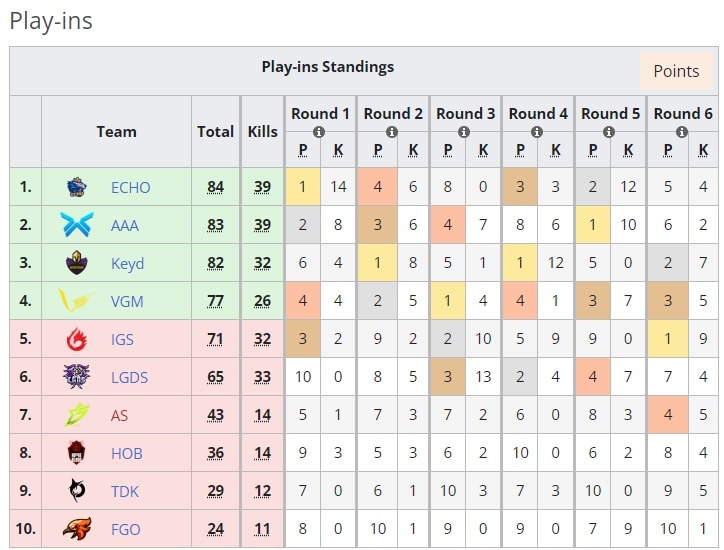Image resolution: width=724 pixels, height=550 pixels.
Task: Click the LGDS team logo icon
Action: click(x=77, y=377)
